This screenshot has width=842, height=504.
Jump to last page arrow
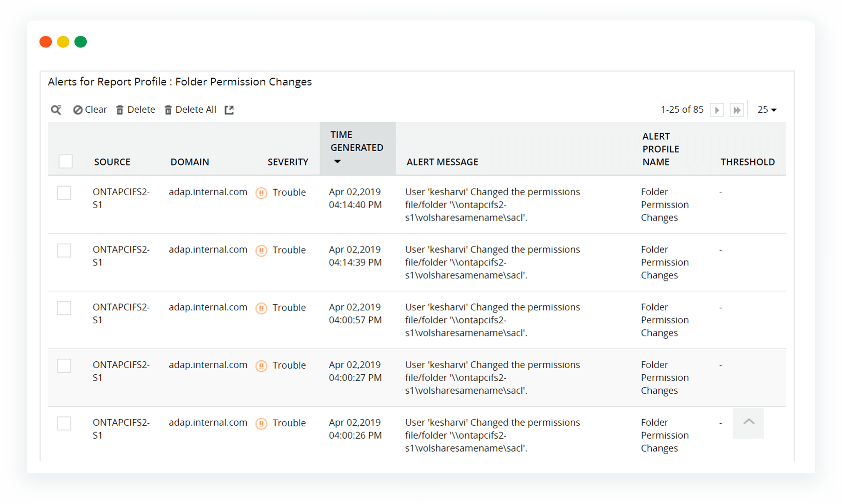[737, 110]
